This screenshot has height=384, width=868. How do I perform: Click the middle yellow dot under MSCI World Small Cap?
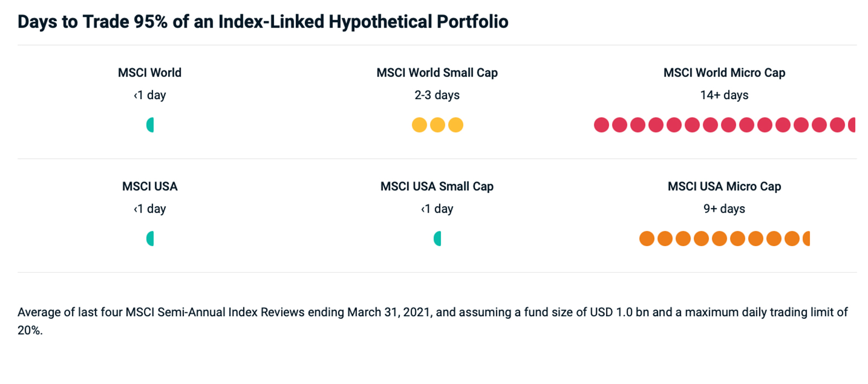(x=438, y=125)
